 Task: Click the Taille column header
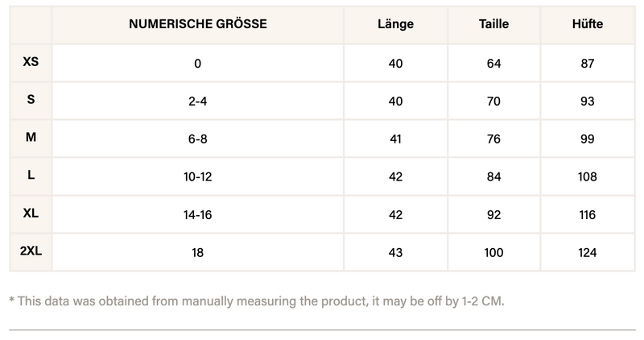pos(493,24)
